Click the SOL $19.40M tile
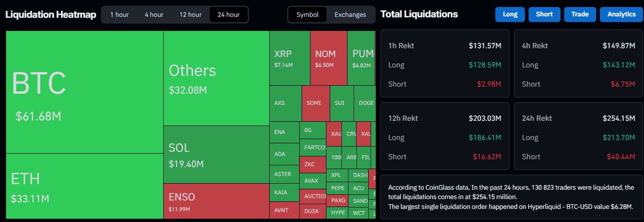This screenshot has width=644, height=222. coord(216,155)
